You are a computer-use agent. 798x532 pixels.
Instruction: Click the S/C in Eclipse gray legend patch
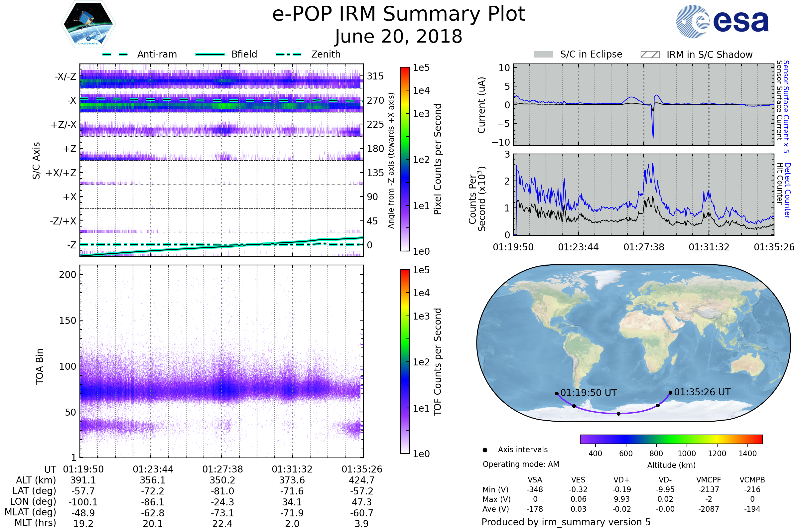click(544, 55)
